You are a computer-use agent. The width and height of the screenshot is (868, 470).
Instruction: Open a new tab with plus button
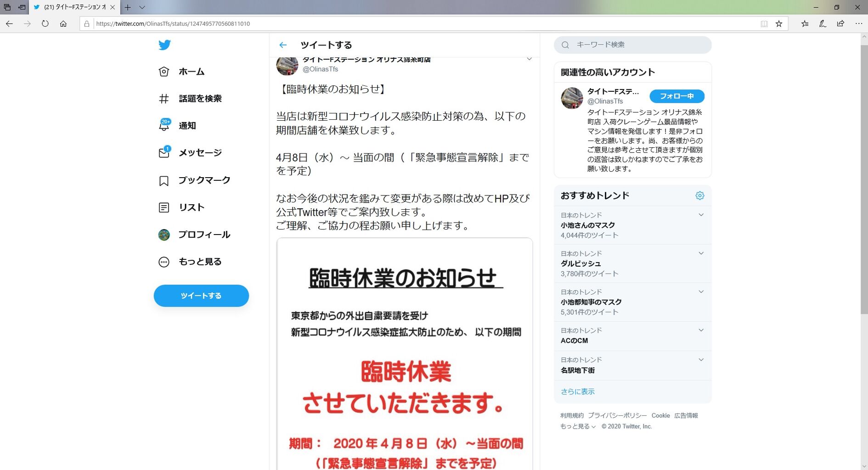click(x=128, y=7)
